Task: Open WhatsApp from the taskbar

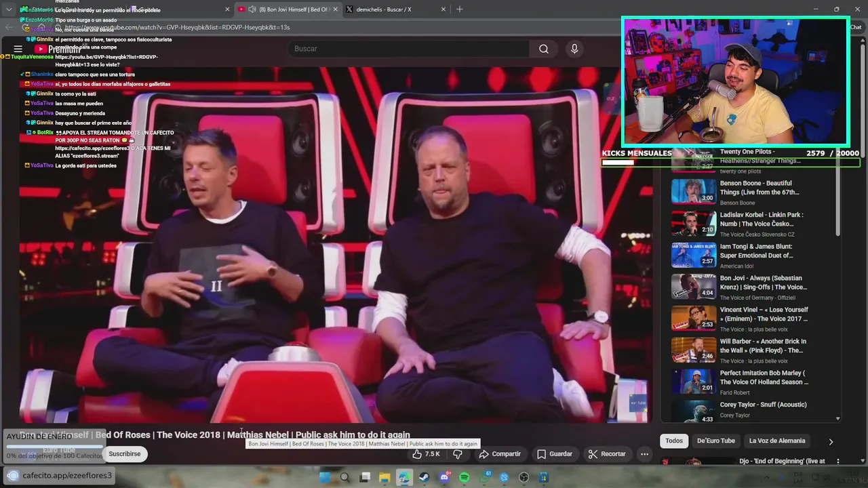Action: coord(484,477)
